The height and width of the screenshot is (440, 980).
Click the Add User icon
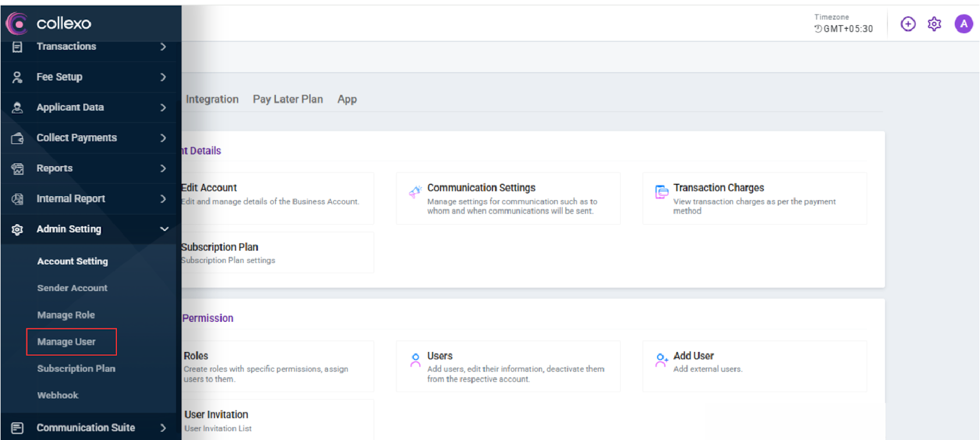(x=662, y=360)
